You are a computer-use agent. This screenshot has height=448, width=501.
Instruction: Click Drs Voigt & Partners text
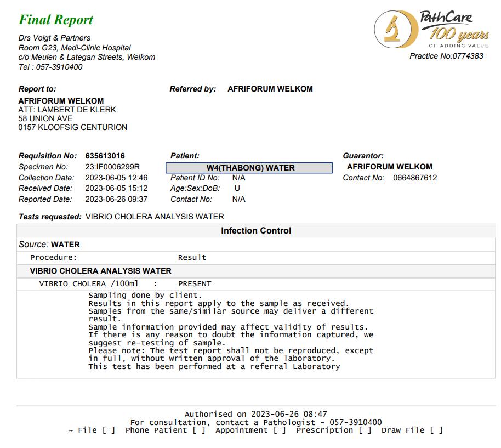(x=54, y=38)
